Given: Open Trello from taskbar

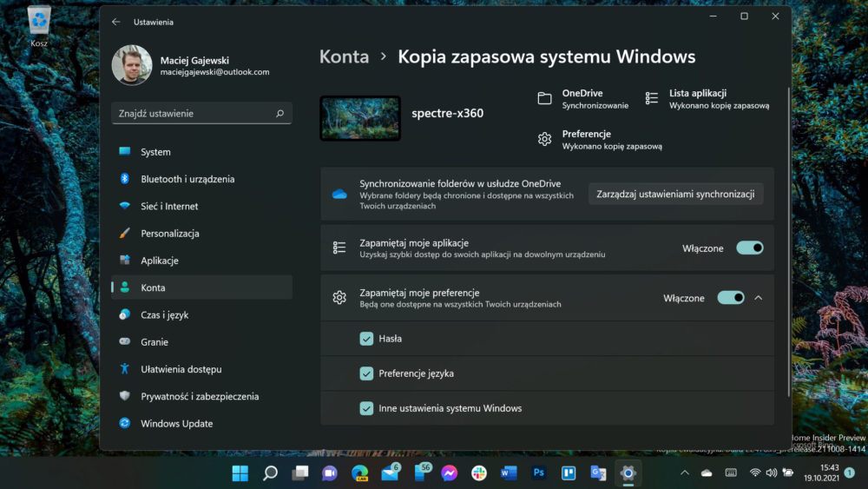Looking at the screenshot, I should point(569,473).
